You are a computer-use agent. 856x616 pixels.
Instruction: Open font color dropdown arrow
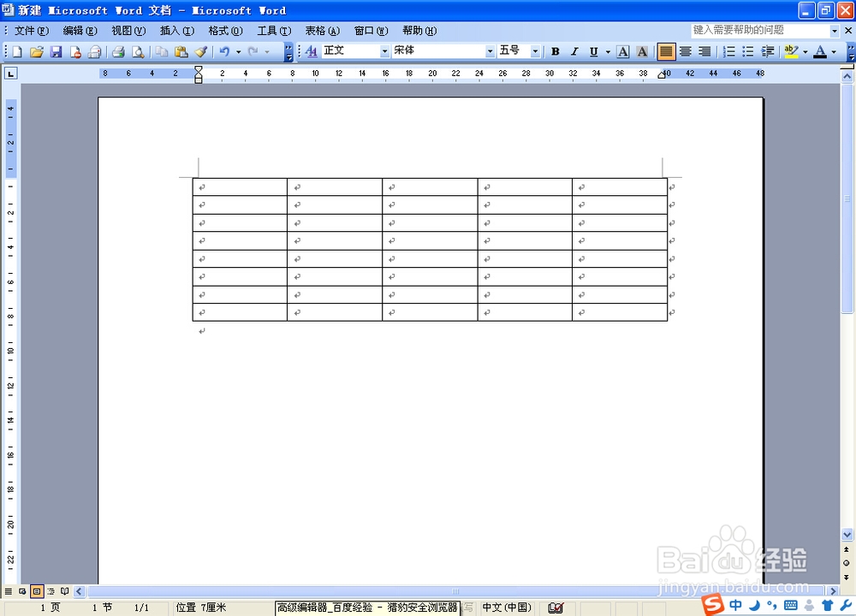[x=834, y=52]
